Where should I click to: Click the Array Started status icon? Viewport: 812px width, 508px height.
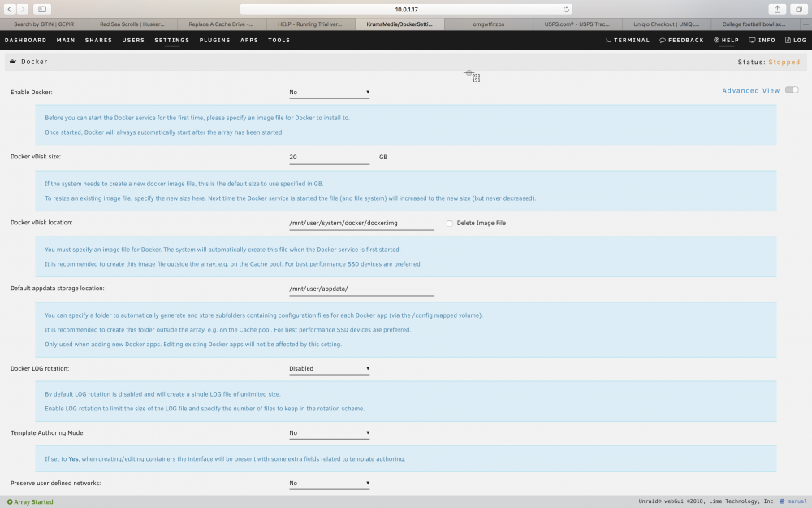coord(10,501)
